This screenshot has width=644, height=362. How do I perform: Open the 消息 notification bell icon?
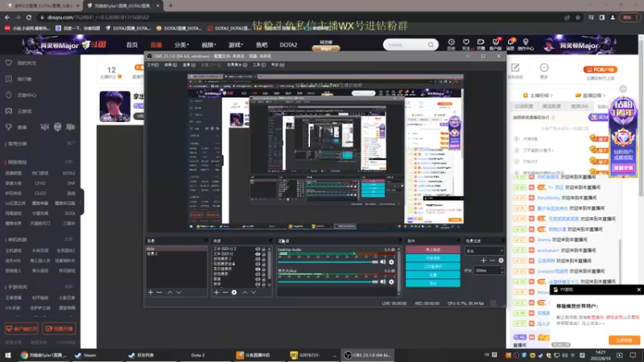(x=510, y=43)
